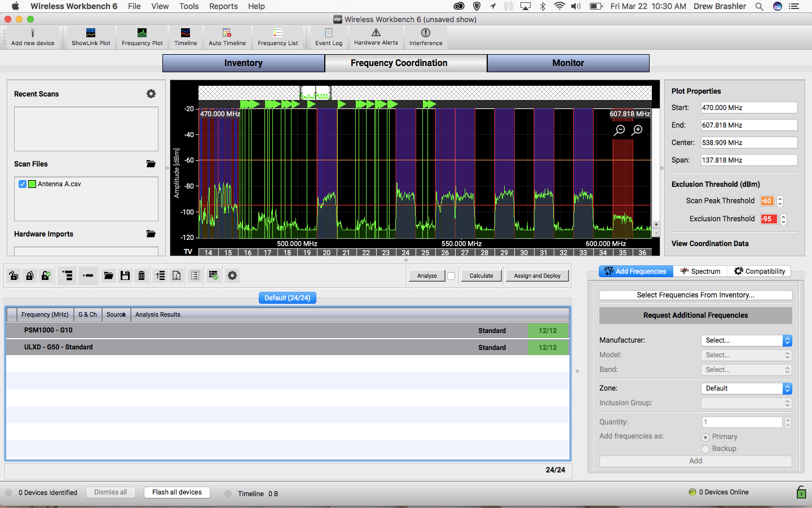This screenshot has width=812, height=508.
Task: Click the lock icon in status bar corner
Action: tap(801, 492)
